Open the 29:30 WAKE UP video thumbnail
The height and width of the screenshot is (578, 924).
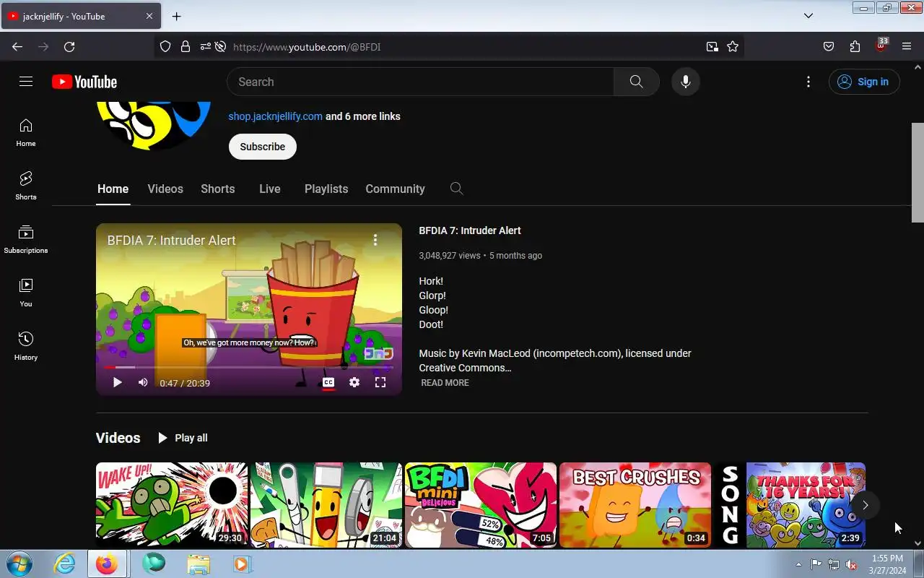(172, 505)
